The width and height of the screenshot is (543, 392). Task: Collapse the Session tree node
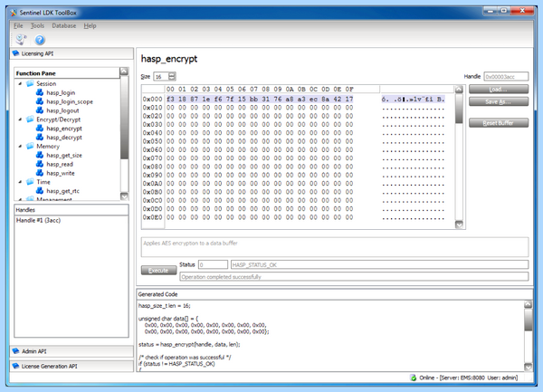coord(20,84)
